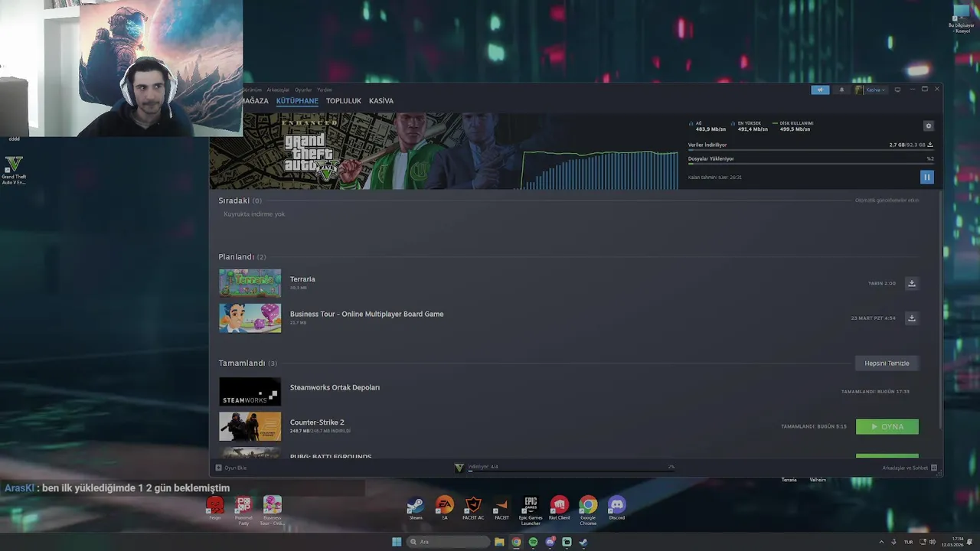Click the taskbar Ara search box

[448, 542]
